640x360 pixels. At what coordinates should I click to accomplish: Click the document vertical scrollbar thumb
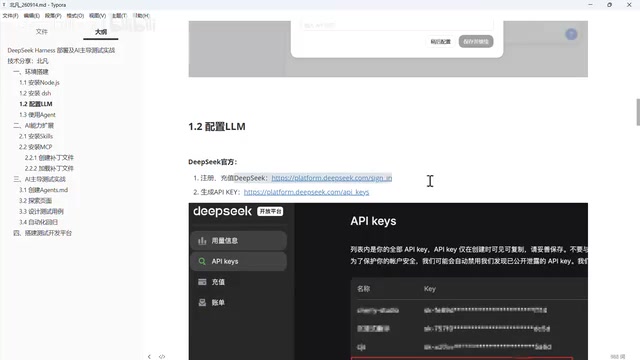(638, 112)
